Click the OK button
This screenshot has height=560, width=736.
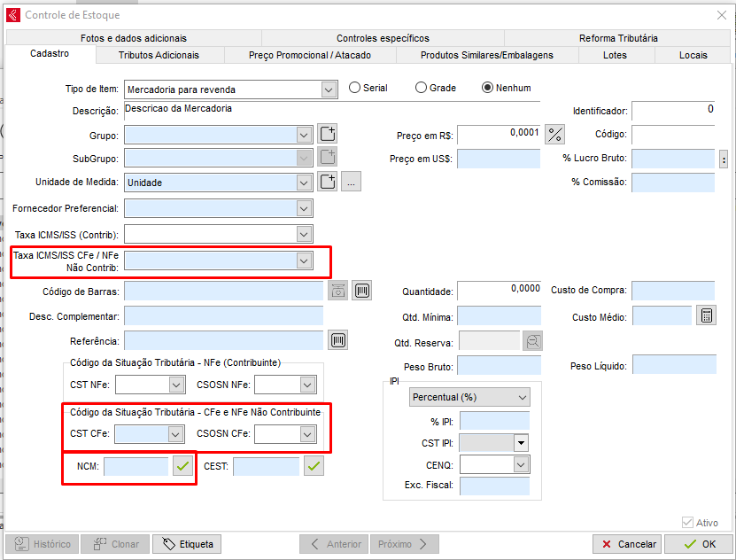pos(698,544)
